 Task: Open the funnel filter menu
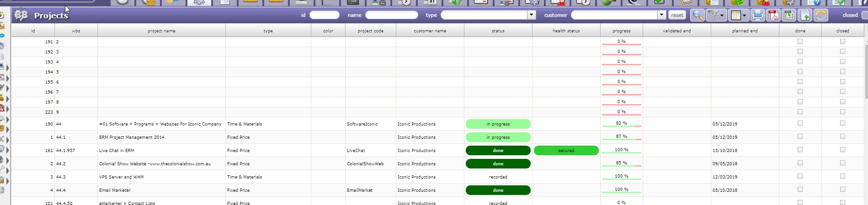[x=716, y=15]
